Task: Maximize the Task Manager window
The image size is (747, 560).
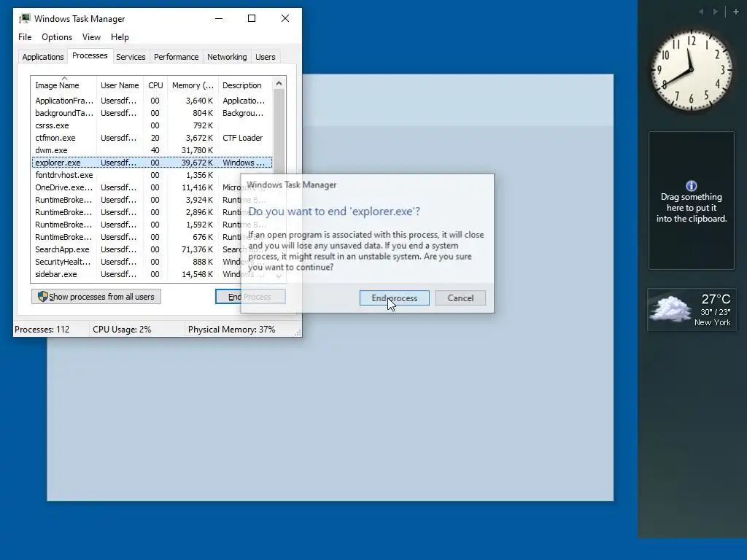Action: 252,18
